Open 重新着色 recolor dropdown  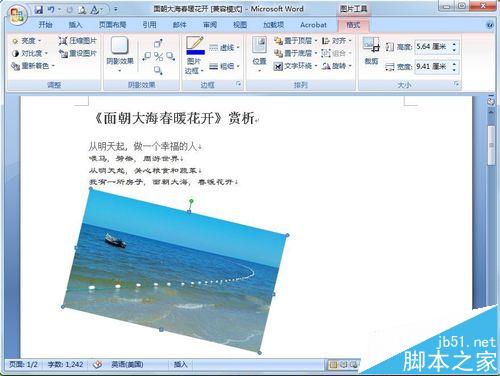[x=32, y=66]
